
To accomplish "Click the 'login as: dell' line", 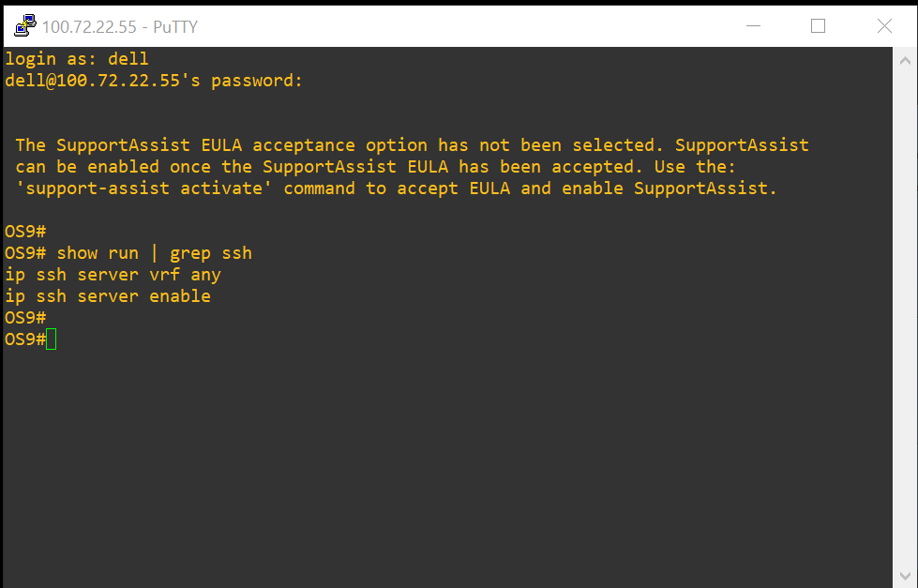I will (75, 58).
